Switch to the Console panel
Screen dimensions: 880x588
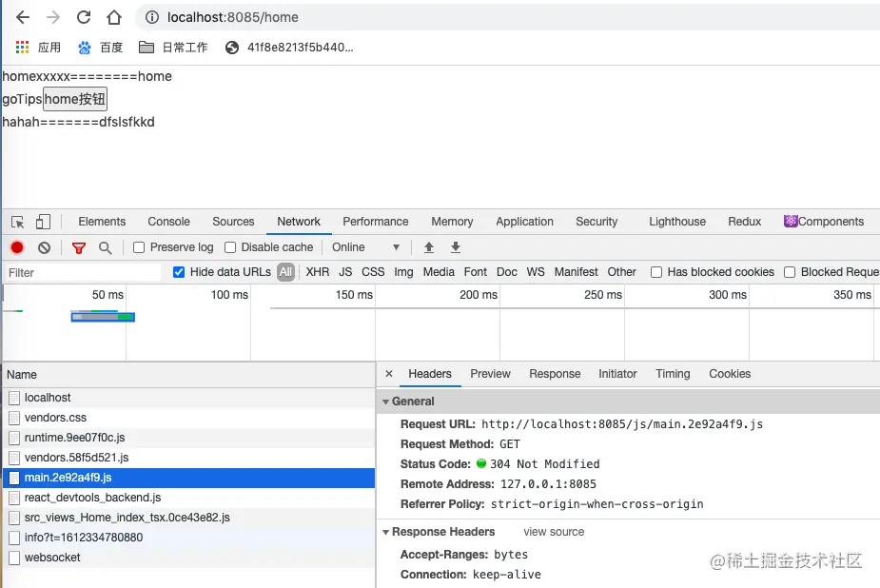[169, 222]
